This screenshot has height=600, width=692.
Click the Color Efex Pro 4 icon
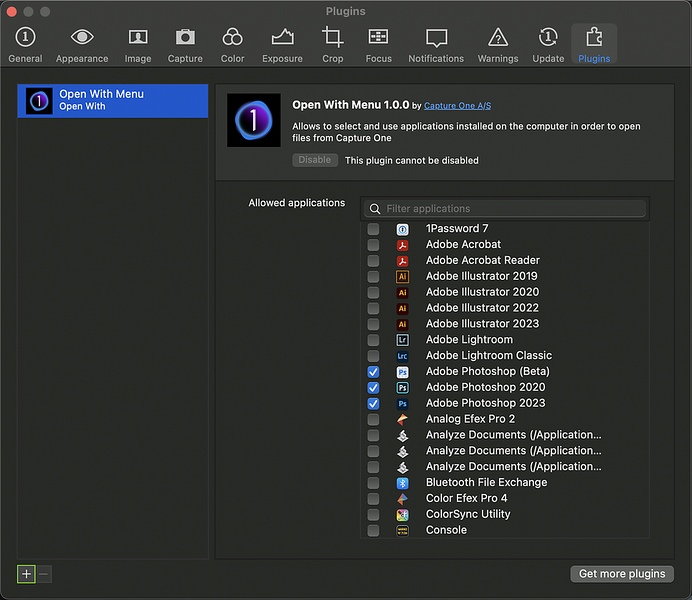(402, 499)
